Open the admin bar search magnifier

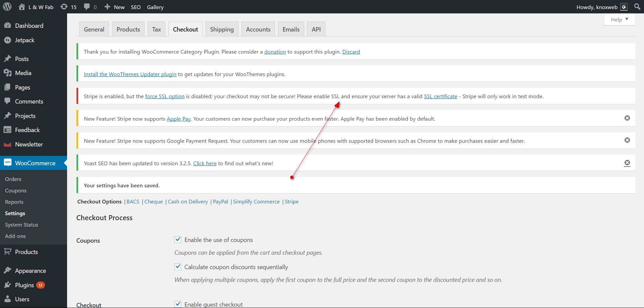coord(637,7)
